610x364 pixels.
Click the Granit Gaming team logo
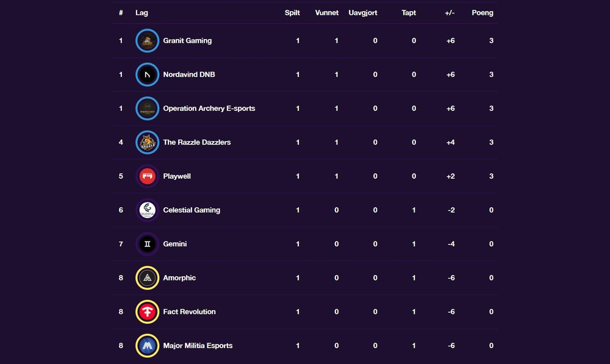148,40
